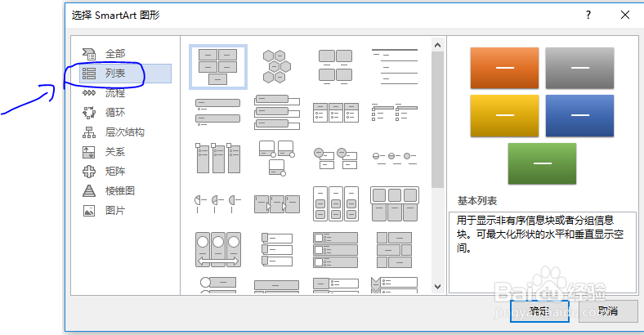The height and width of the screenshot is (335, 644).
Task: Select the layout with three small square bullets
Action: (277, 249)
